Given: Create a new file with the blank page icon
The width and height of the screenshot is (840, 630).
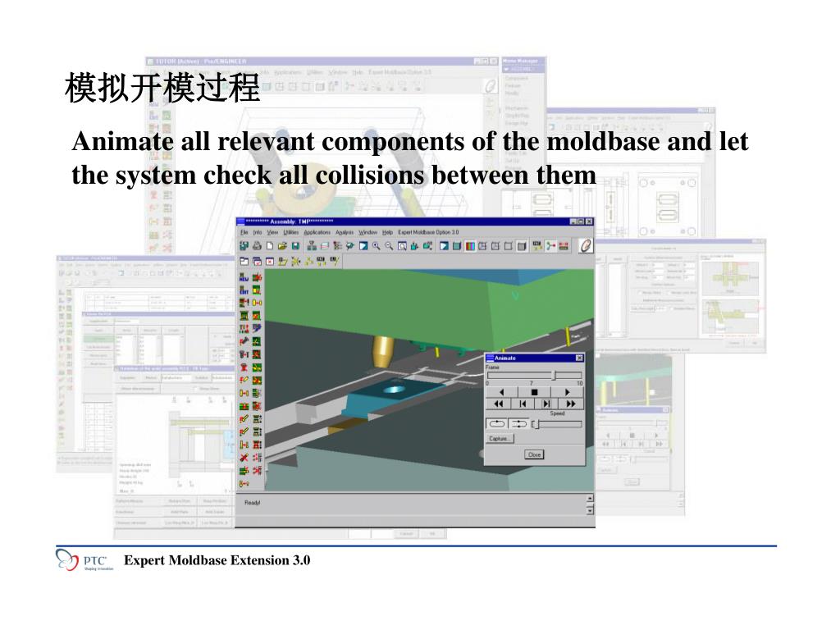Looking at the screenshot, I should click(269, 246).
